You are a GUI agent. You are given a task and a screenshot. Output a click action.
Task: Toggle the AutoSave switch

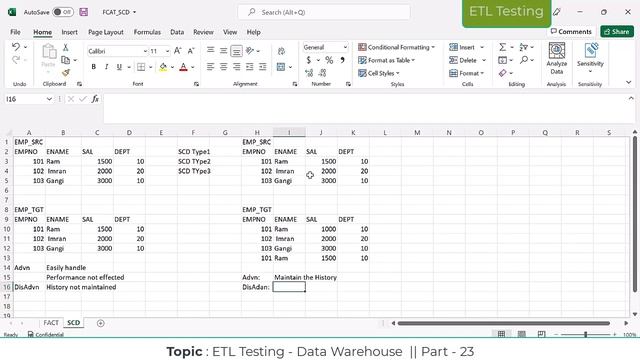pos(63,12)
